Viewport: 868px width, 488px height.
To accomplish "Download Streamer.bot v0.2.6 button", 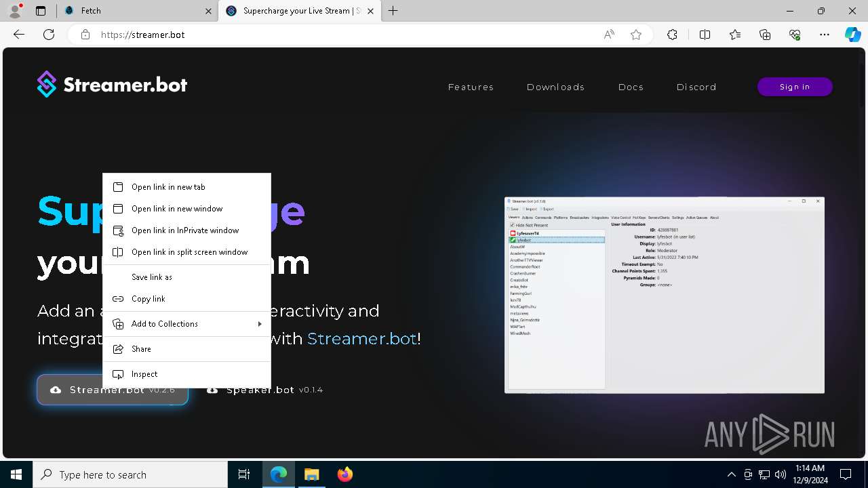I will [x=113, y=390].
